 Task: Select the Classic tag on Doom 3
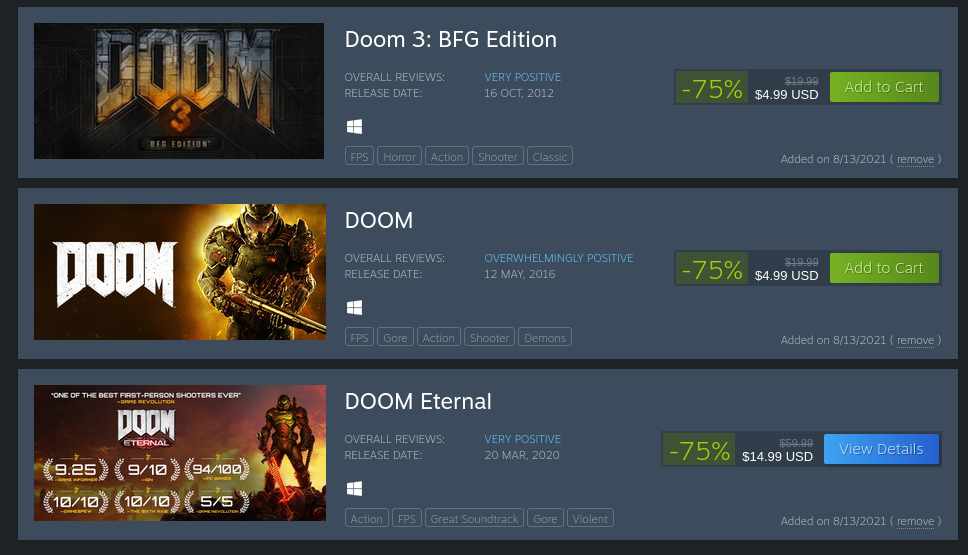[549, 156]
